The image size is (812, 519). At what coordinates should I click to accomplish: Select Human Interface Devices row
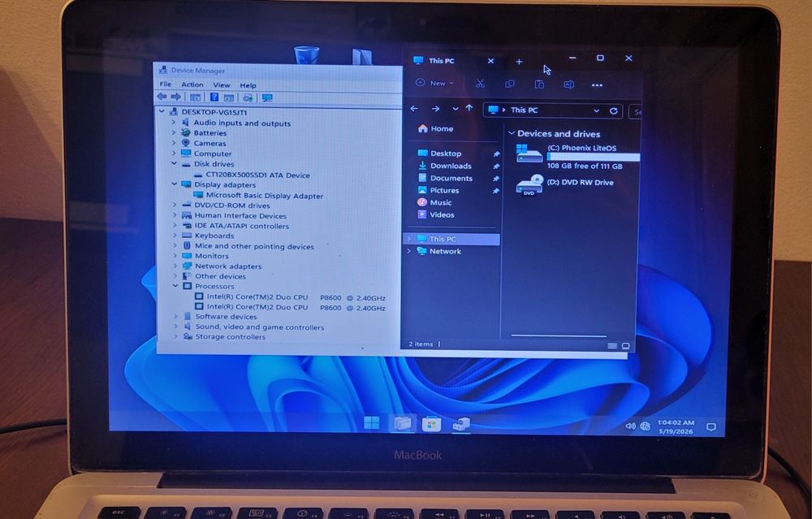coord(240,215)
